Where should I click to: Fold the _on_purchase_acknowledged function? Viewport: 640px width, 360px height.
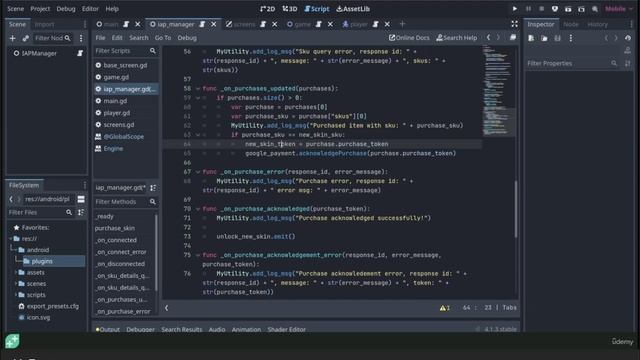coord(198,209)
